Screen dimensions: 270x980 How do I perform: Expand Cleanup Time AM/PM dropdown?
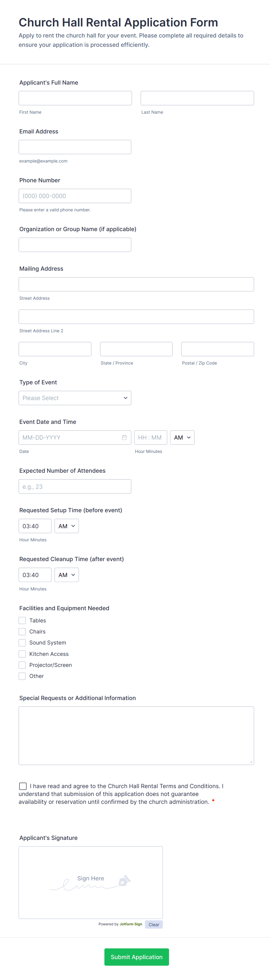tap(66, 575)
